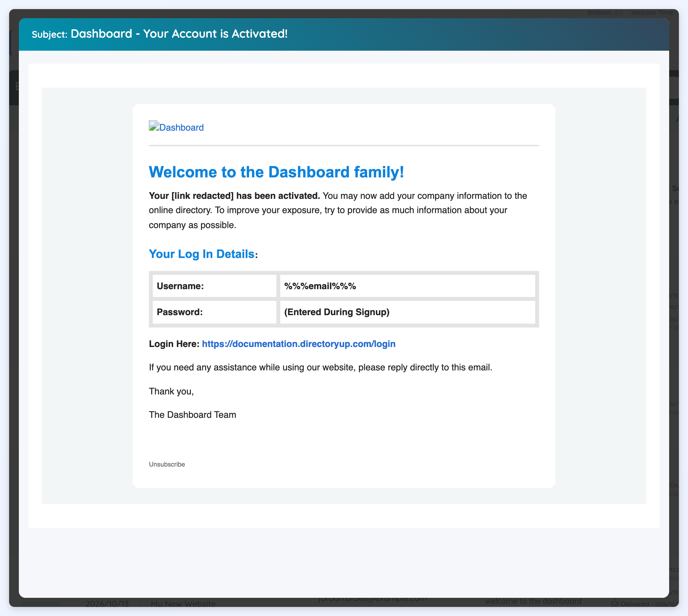Click the "Your Log In Details" heading
Viewport: 688px width, 616px height.
pos(202,254)
